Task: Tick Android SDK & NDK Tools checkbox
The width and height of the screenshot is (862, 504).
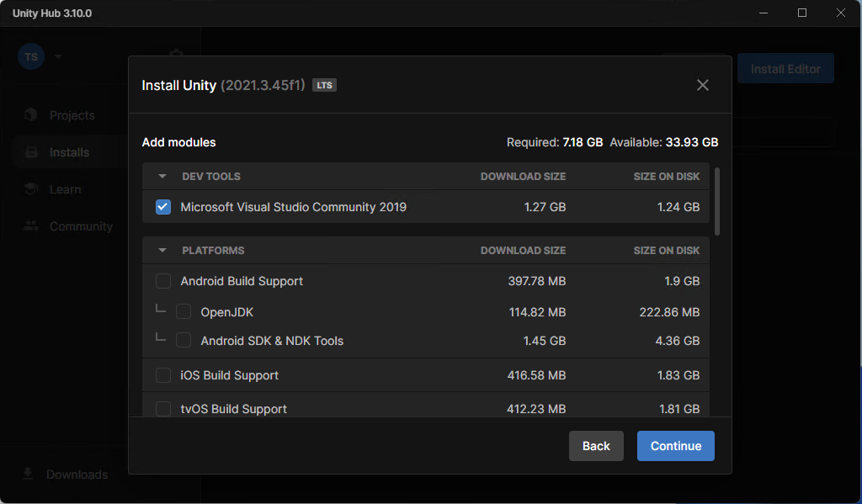Action: tap(184, 341)
